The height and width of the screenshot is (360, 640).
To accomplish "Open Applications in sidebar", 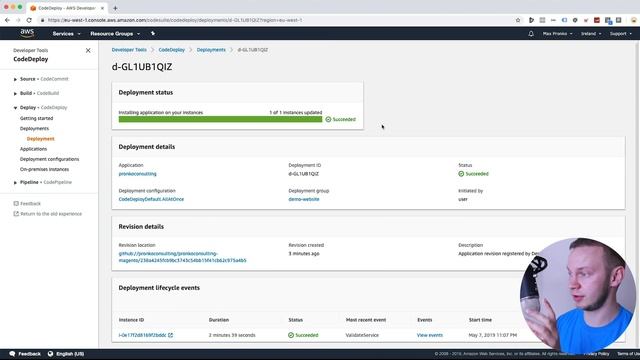I will (x=33, y=149).
